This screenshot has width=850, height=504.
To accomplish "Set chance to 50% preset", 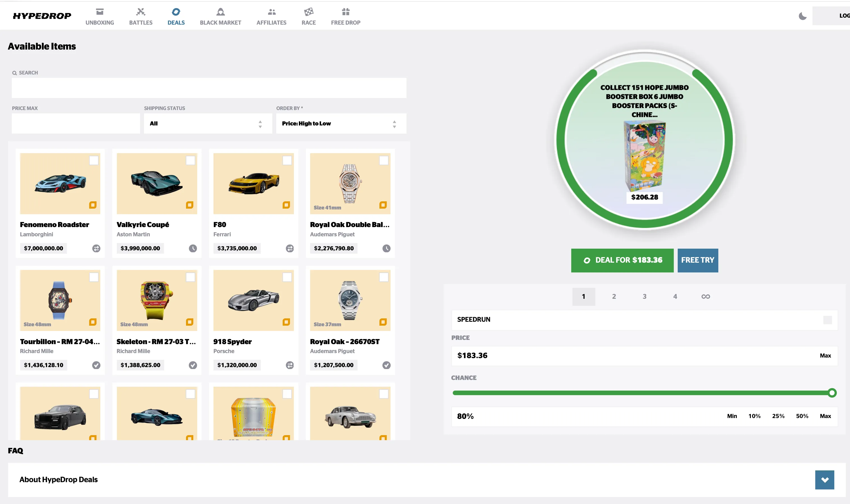I will click(x=802, y=416).
